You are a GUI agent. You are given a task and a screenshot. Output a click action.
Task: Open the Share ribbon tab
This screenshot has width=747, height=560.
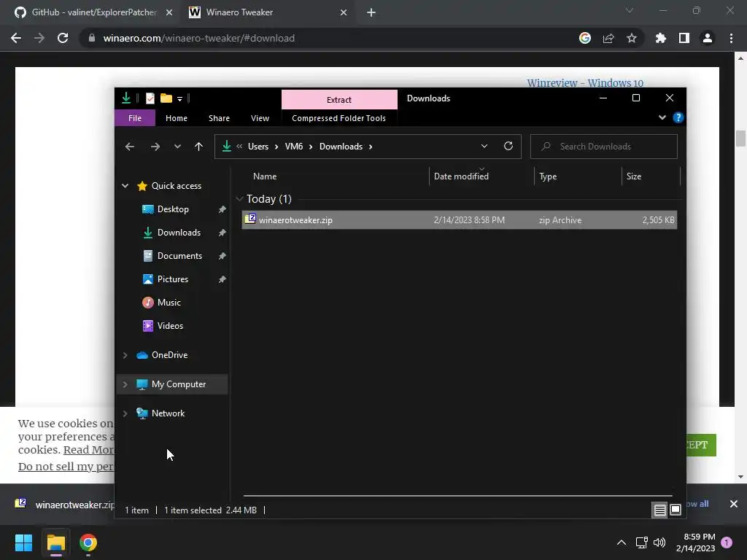(219, 118)
